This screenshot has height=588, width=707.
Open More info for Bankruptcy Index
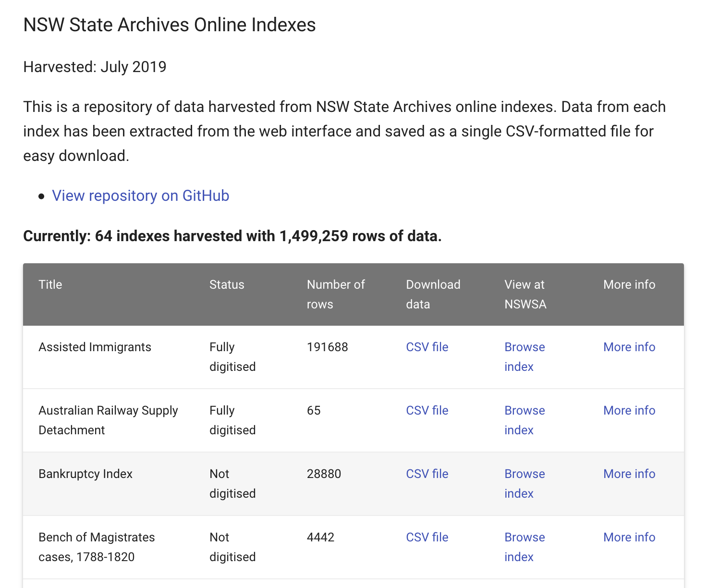[629, 474]
